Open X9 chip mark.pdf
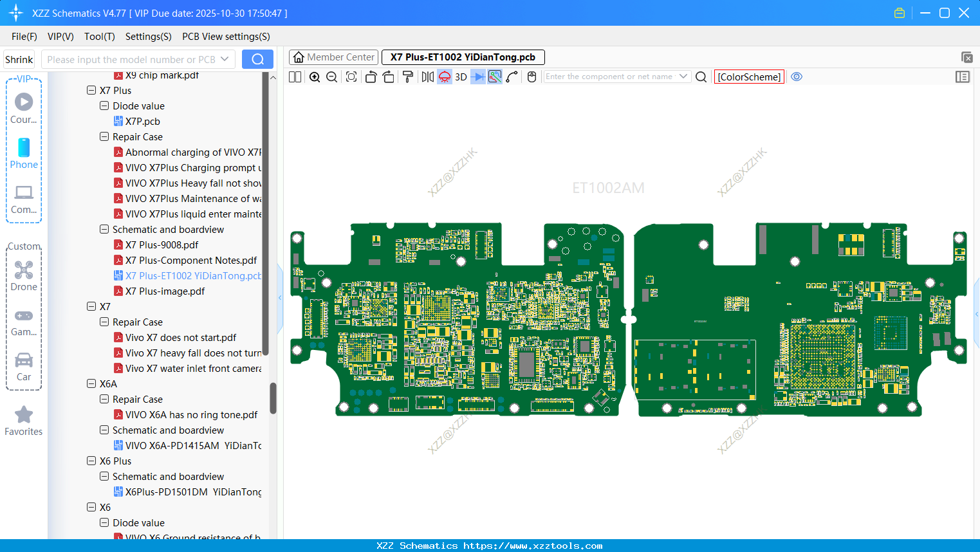The width and height of the screenshot is (980, 552). [156, 76]
